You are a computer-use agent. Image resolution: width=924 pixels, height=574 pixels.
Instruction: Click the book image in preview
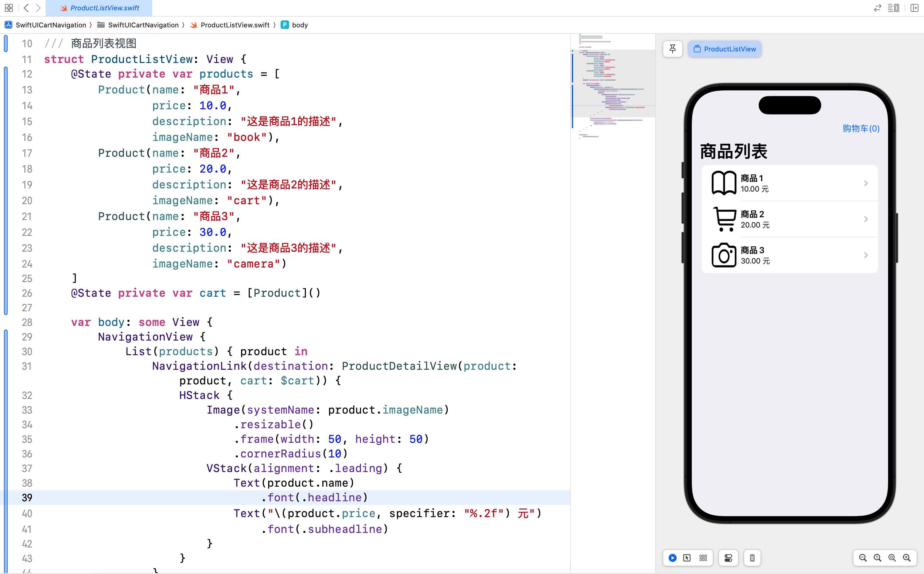(x=724, y=183)
